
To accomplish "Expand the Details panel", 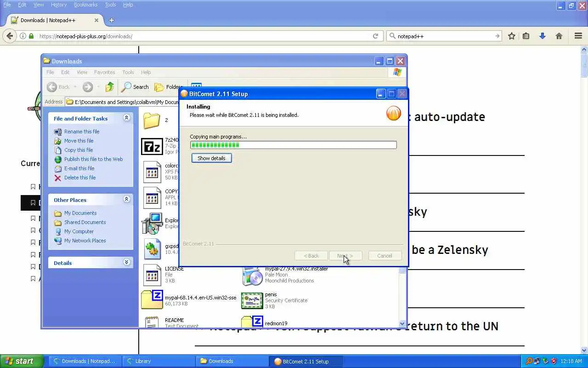I will click(x=126, y=262).
